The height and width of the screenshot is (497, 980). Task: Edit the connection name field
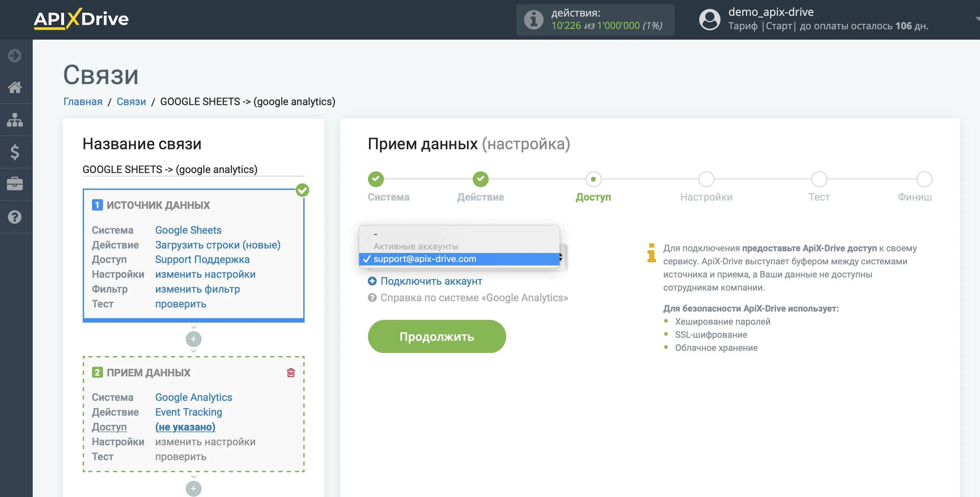193,169
